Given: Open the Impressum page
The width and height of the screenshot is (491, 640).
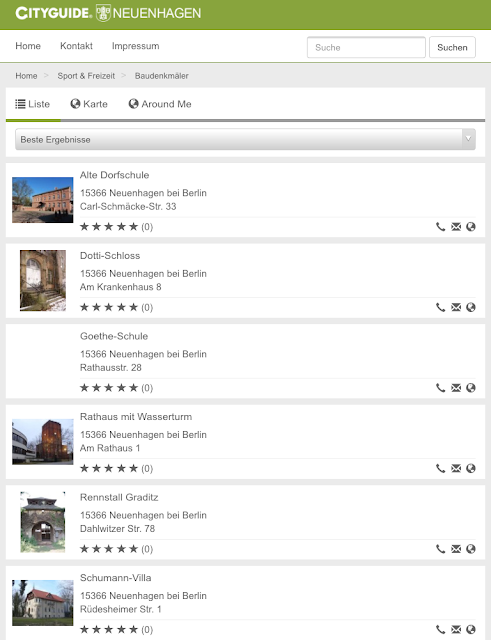Looking at the screenshot, I should tap(136, 46).
